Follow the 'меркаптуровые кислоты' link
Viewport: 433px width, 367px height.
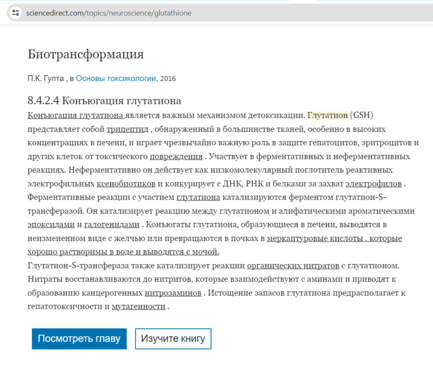coord(315,238)
